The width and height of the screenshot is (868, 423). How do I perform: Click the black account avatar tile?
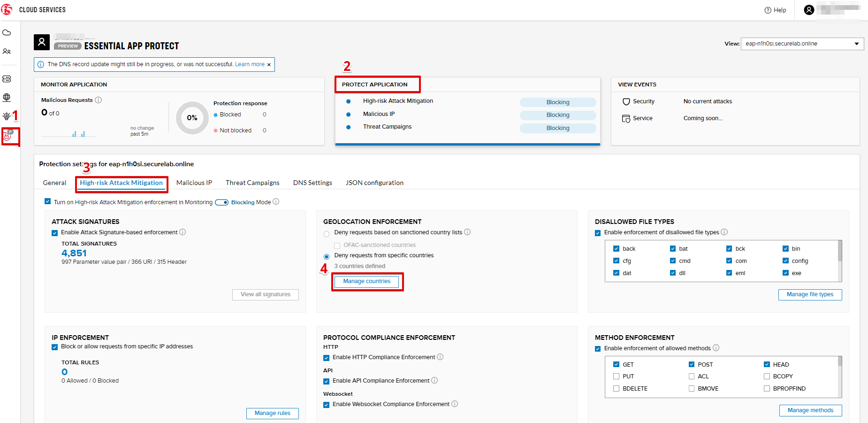pos(42,42)
